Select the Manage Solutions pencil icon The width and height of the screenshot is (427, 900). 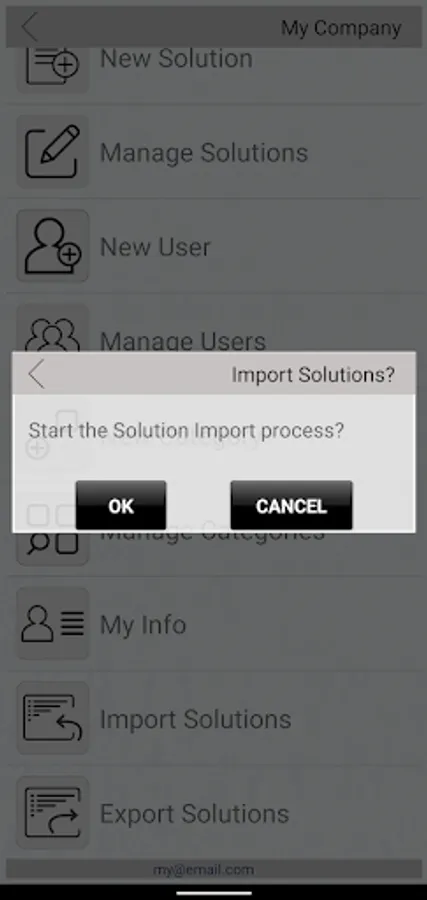(52, 152)
